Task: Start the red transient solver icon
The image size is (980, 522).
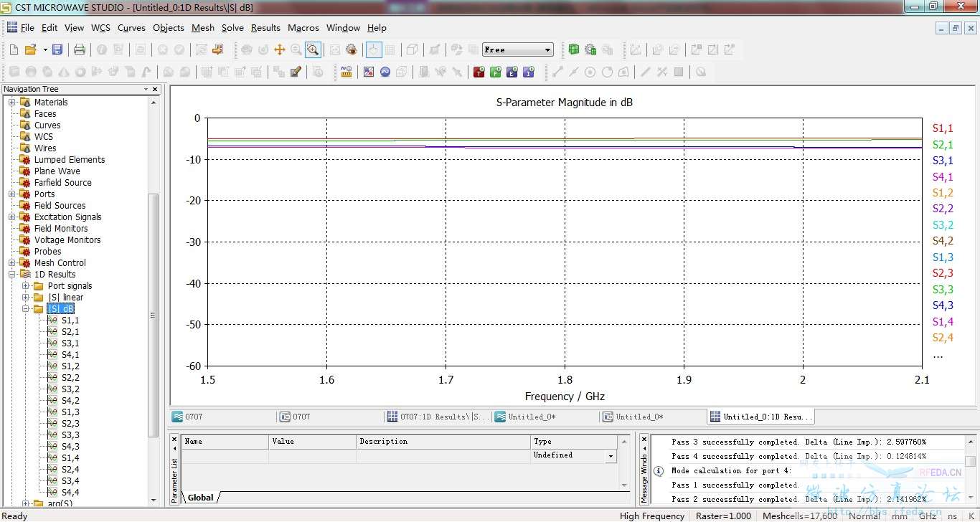Action: pyautogui.click(x=479, y=72)
